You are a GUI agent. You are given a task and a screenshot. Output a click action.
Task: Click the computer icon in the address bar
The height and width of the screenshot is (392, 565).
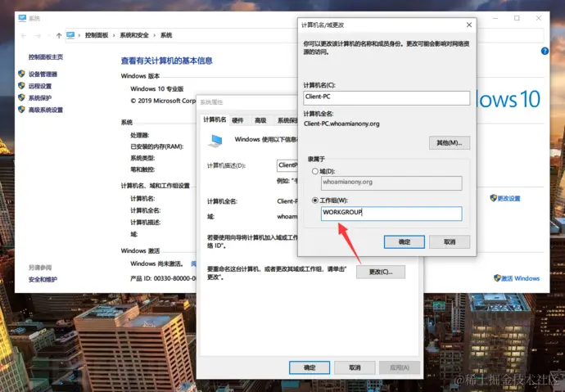click(x=70, y=35)
